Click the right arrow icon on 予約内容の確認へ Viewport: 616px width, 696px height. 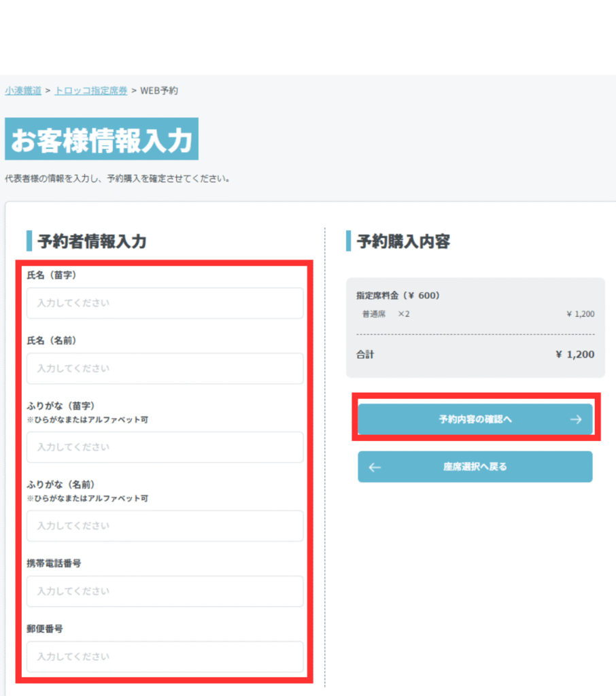(x=575, y=419)
